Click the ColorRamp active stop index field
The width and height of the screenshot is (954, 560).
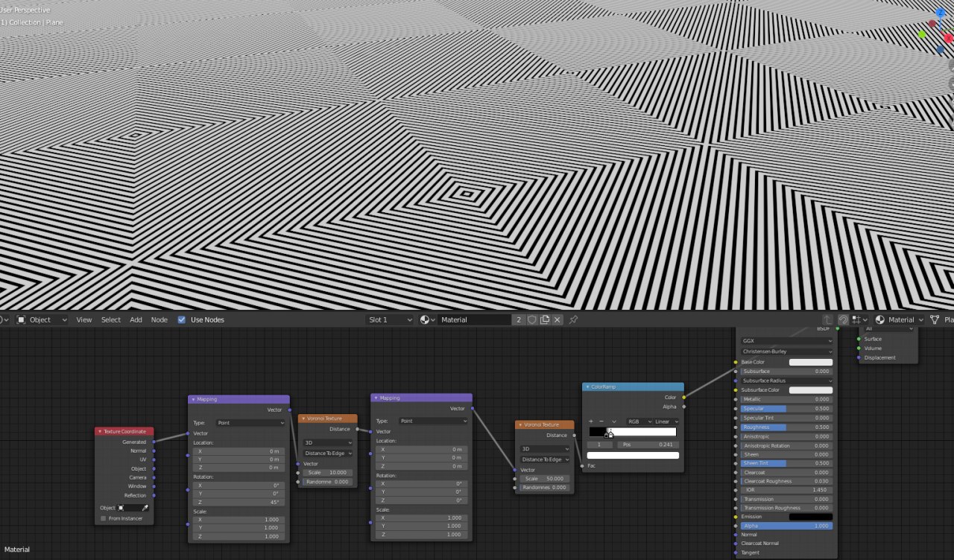click(x=600, y=445)
